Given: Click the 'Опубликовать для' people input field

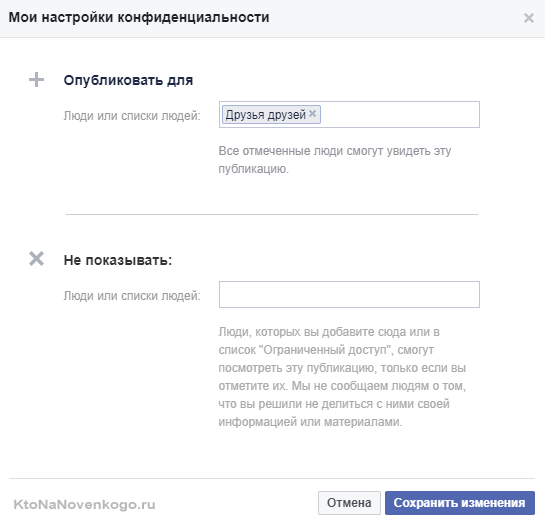Looking at the screenshot, I should click(349, 115).
